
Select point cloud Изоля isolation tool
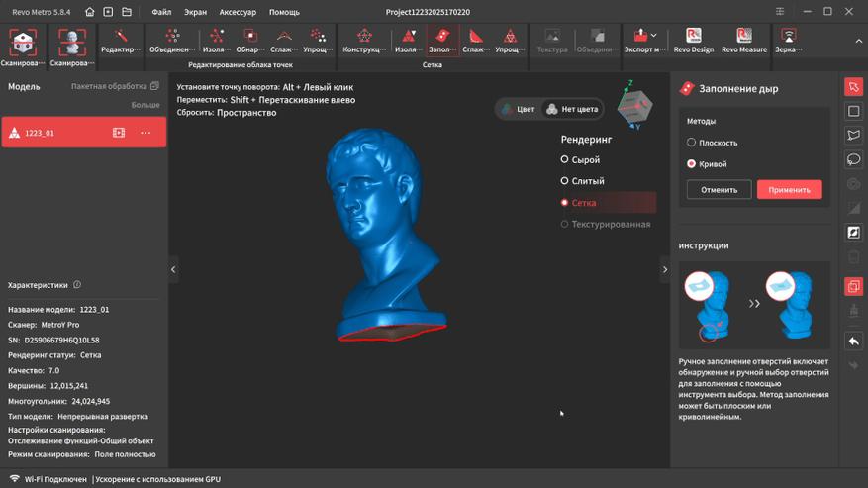217,41
